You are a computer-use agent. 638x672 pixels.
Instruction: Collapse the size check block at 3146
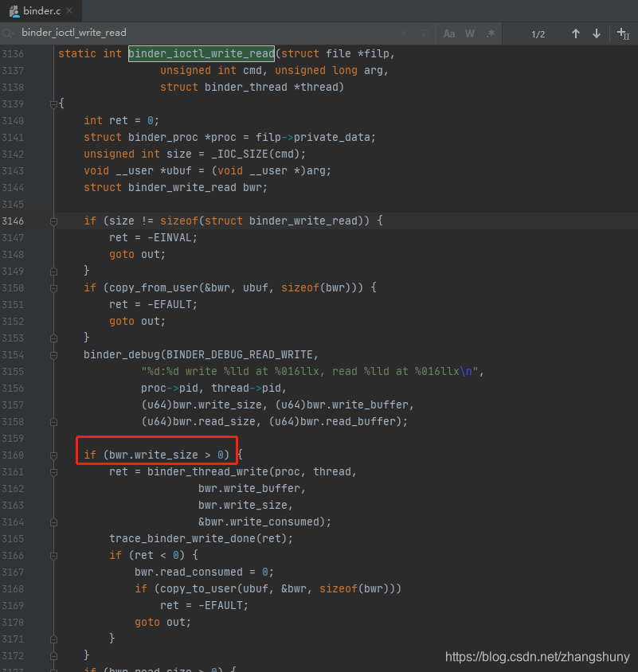(53, 221)
